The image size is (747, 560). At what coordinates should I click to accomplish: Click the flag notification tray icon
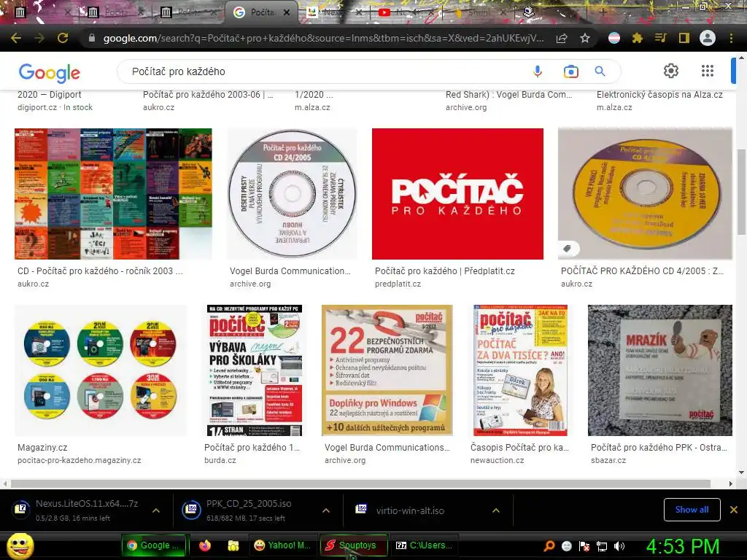click(x=584, y=546)
